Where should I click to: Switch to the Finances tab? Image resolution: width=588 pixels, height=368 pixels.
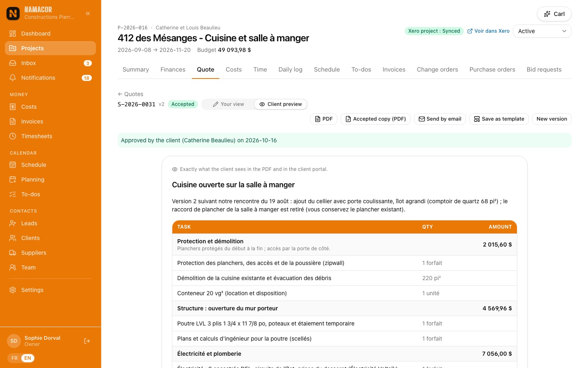click(x=173, y=70)
